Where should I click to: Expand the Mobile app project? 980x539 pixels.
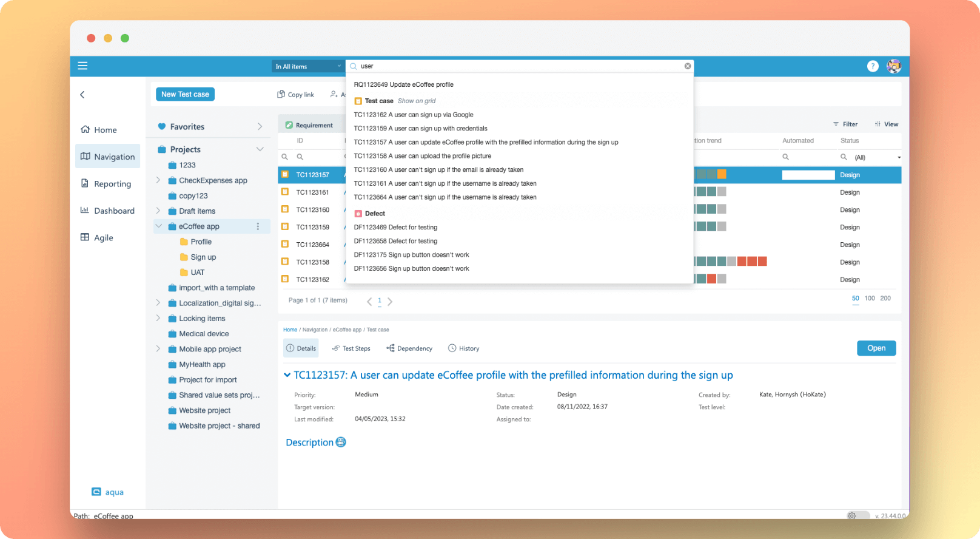(158, 349)
